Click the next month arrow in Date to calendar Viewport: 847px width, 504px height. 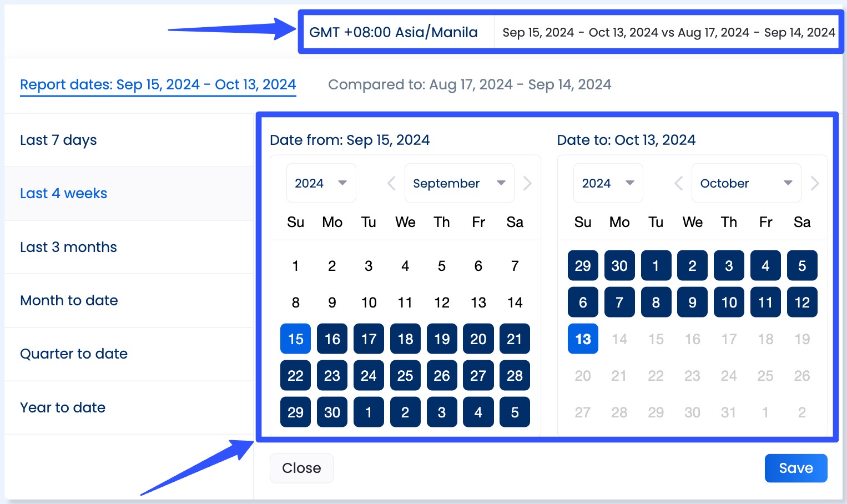pos(814,183)
